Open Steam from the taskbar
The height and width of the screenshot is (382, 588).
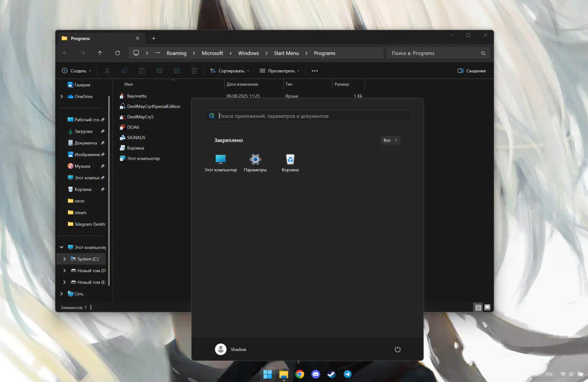[x=331, y=374]
